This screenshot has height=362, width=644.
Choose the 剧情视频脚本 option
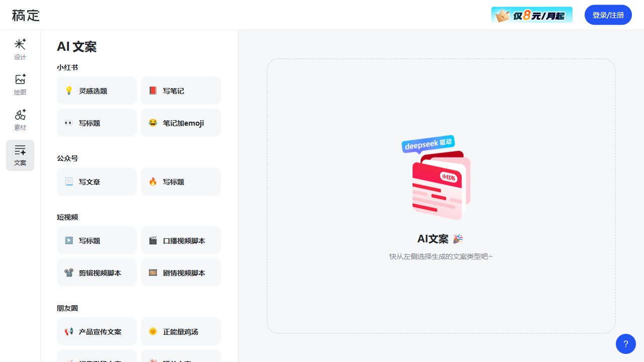(x=181, y=273)
